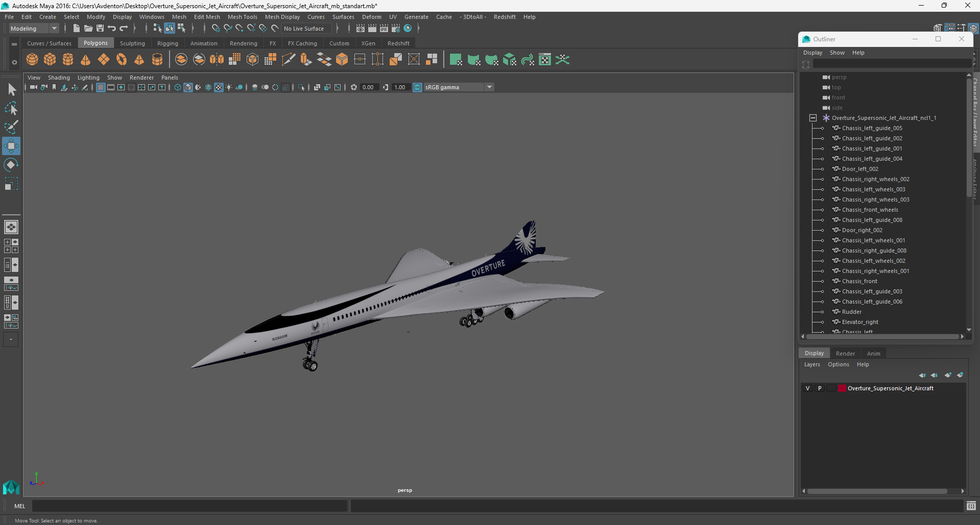Switch to the Rigging shelf tab

pos(168,43)
